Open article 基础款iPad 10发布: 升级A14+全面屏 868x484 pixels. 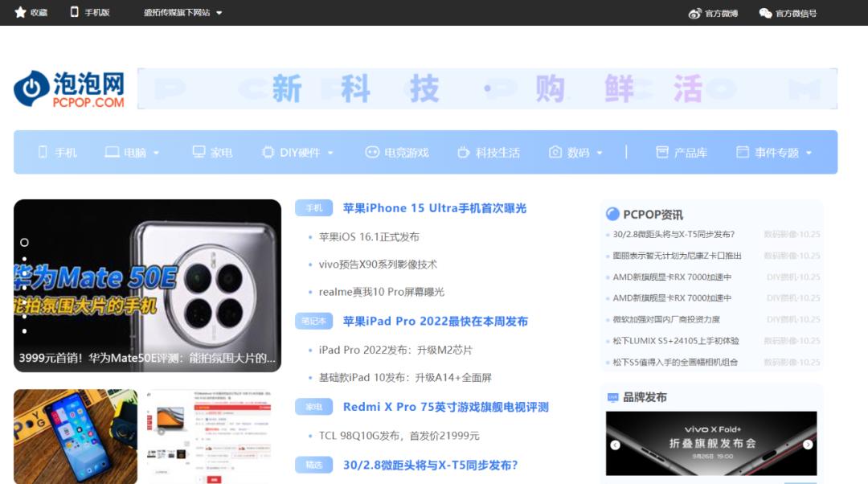(405, 378)
